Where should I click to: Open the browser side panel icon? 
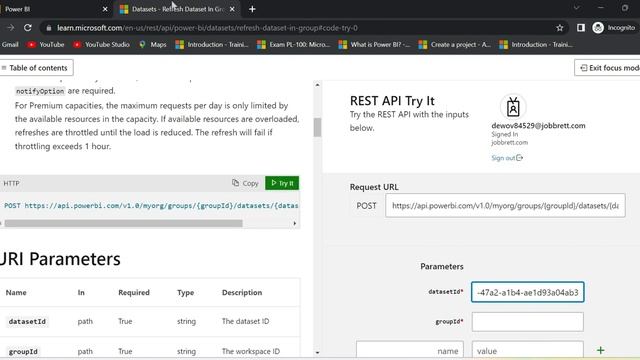[x=581, y=28]
